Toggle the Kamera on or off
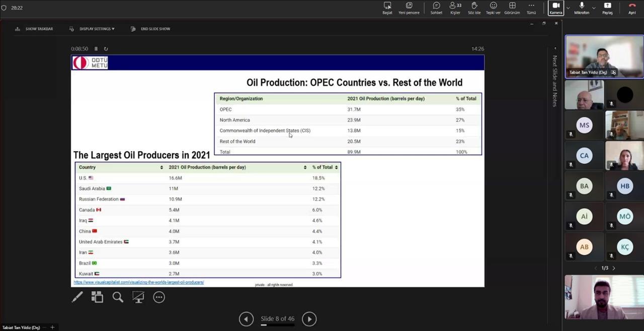 (x=556, y=8)
